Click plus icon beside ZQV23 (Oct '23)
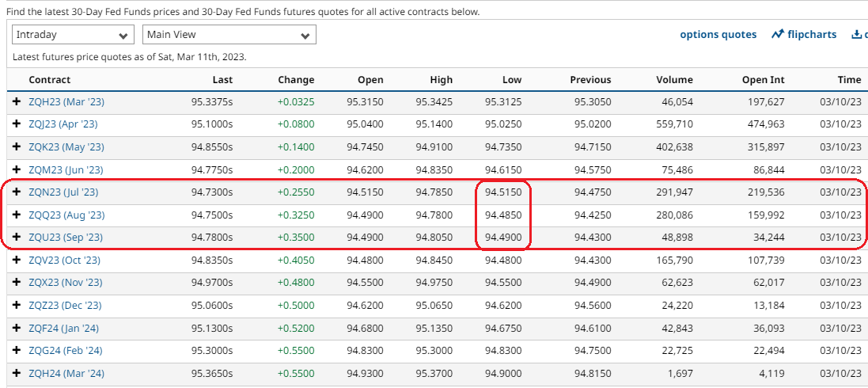 [x=17, y=261]
